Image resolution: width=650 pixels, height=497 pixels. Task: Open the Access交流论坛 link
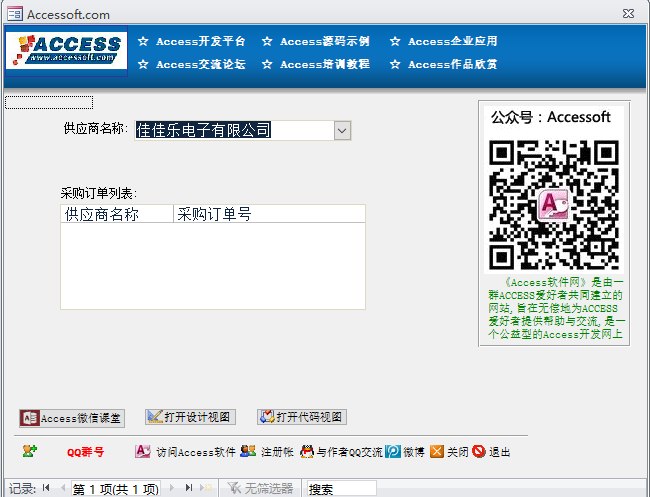click(x=201, y=64)
